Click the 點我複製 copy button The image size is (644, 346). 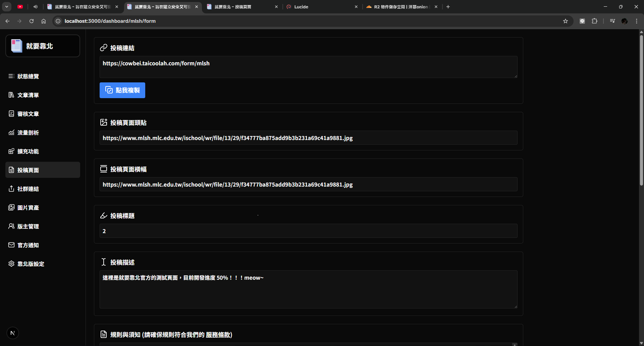coord(122,90)
